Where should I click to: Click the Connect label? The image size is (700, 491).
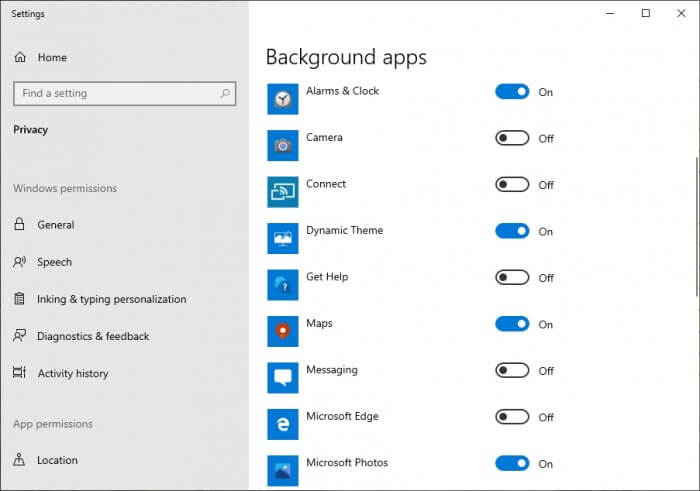point(326,183)
